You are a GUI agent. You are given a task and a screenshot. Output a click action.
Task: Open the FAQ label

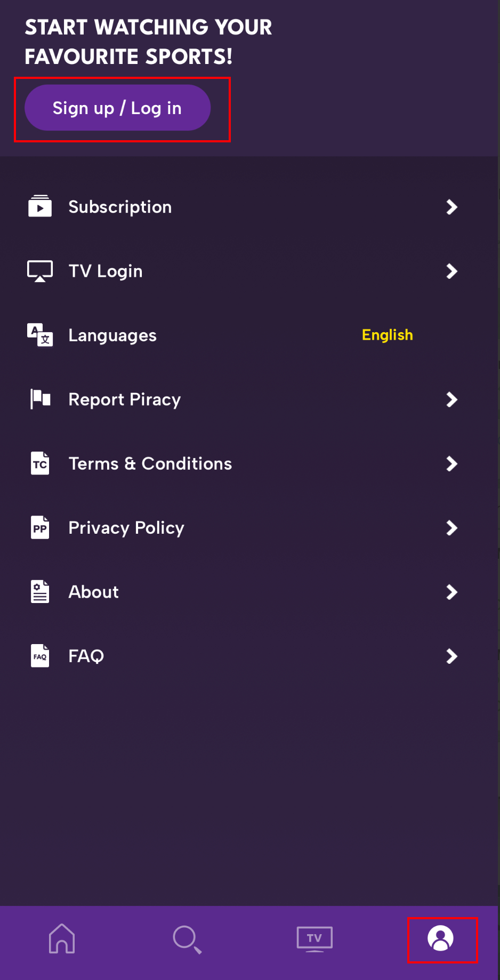tap(86, 656)
